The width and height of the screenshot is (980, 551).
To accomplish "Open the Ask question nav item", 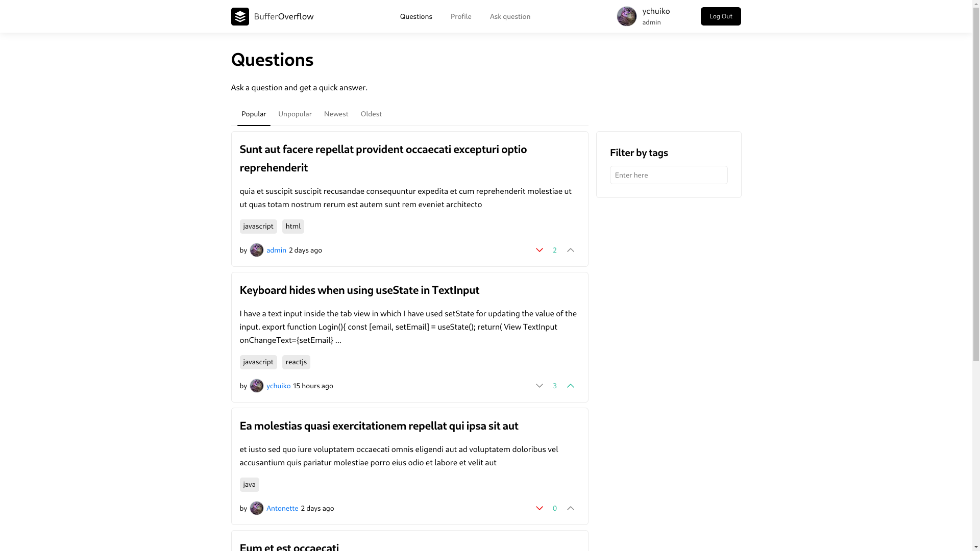I will click(x=510, y=16).
